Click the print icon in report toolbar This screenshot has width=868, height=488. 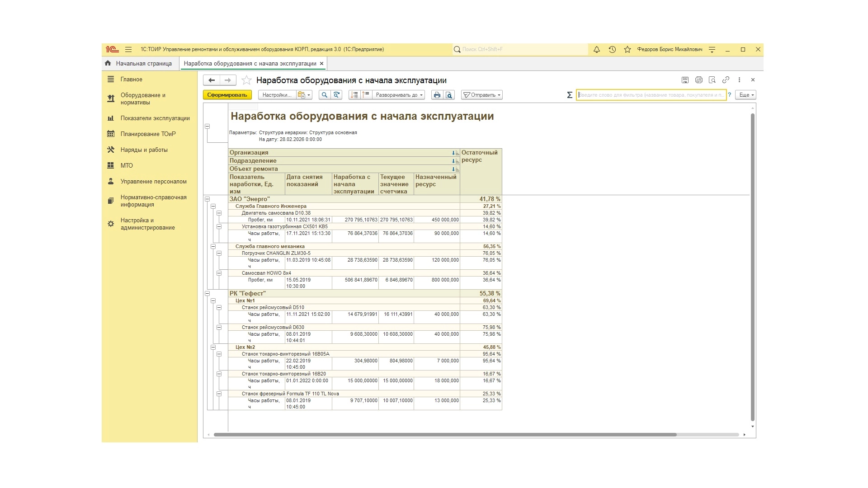pyautogui.click(x=437, y=95)
